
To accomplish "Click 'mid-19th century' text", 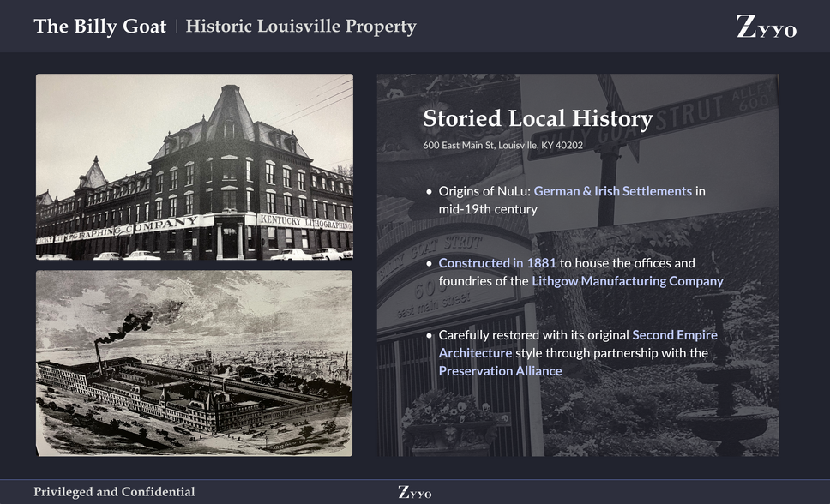I will click(x=488, y=209).
